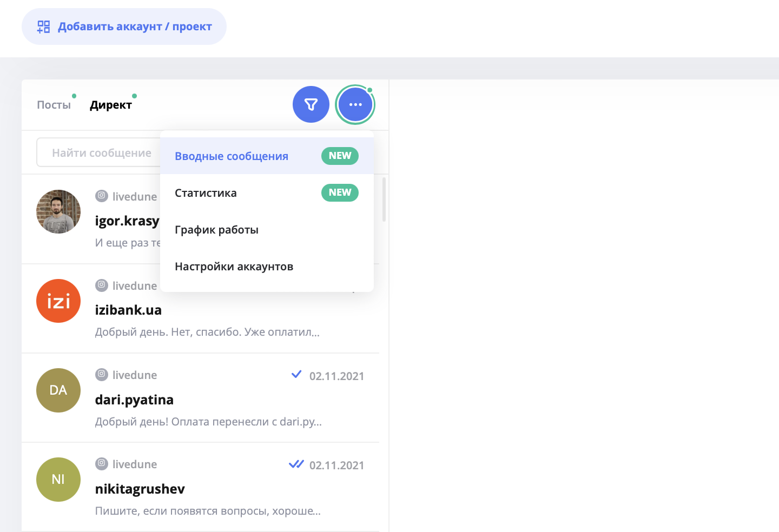
Task: Click Instagram icon in nikitagrushev row
Action: click(x=102, y=463)
